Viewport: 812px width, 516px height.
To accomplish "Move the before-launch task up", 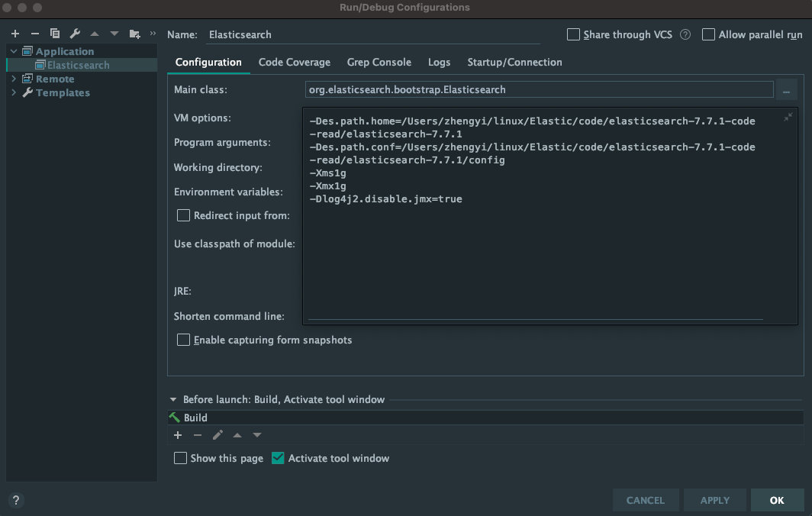I will (x=237, y=435).
